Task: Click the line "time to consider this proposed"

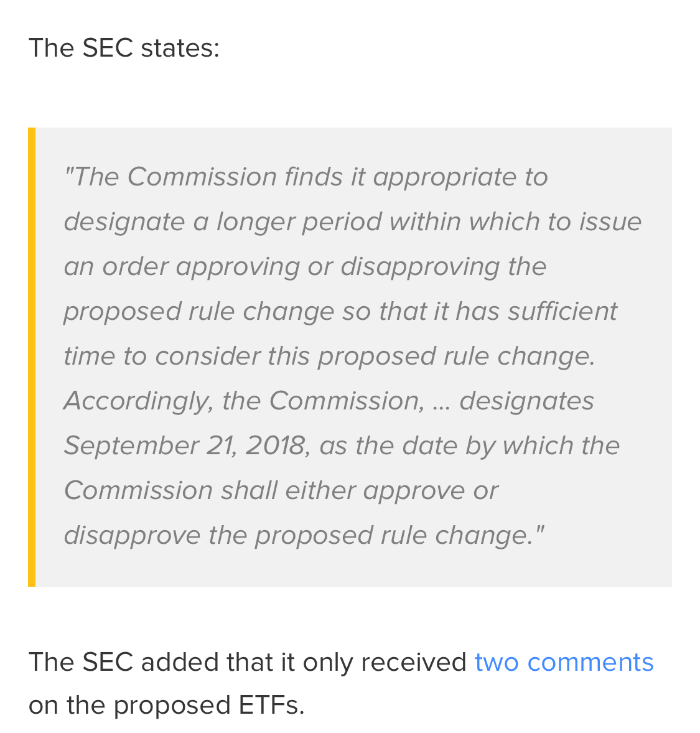Action: pyautogui.click(x=329, y=356)
